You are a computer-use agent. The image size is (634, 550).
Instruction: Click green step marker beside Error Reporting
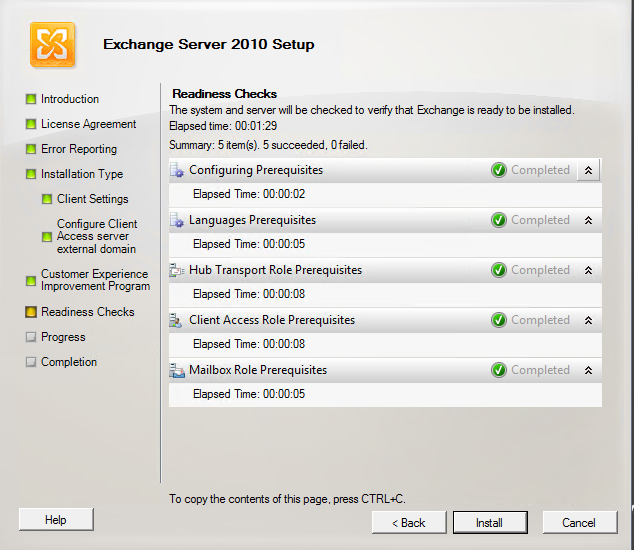[x=31, y=149]
